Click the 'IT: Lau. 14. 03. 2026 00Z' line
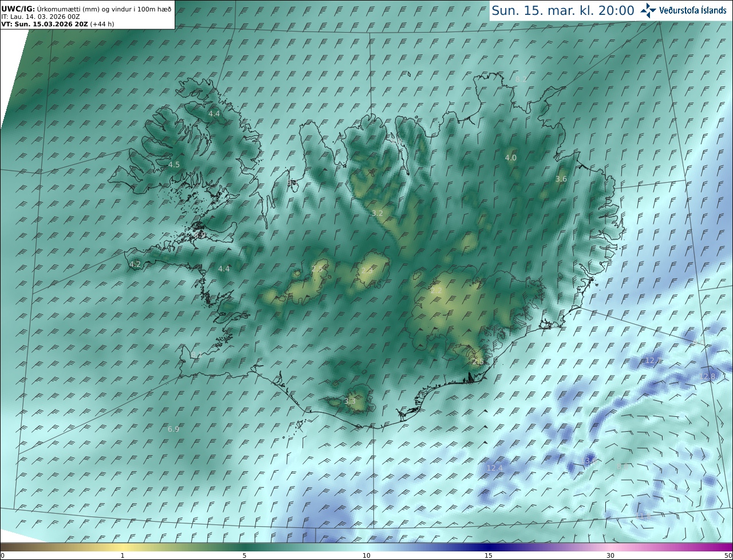Viewport: 733px width, 560px height. 40,17
